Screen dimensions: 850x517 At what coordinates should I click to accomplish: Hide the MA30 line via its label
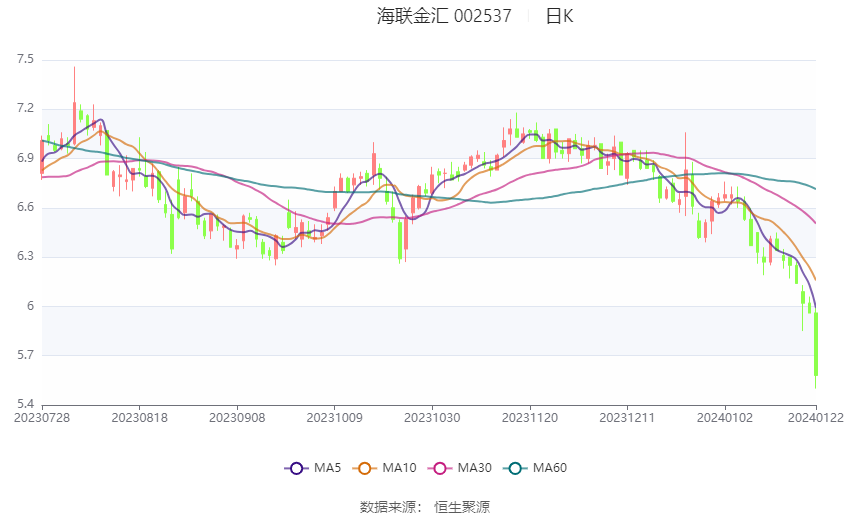[474, 468]
